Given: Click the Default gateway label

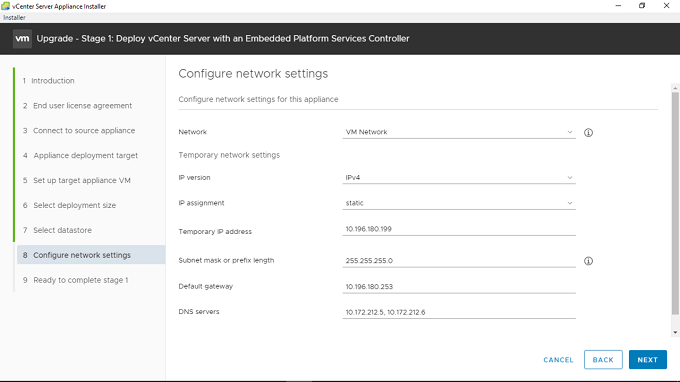Looking at the screenshot, I should [x=206, y=286].
